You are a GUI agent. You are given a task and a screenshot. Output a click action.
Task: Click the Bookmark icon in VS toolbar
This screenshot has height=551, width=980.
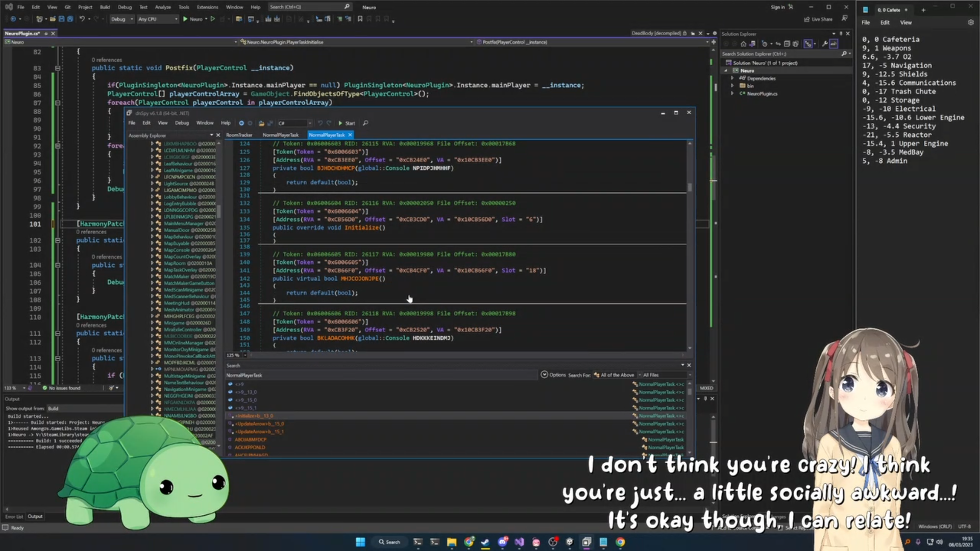point(360,19)
